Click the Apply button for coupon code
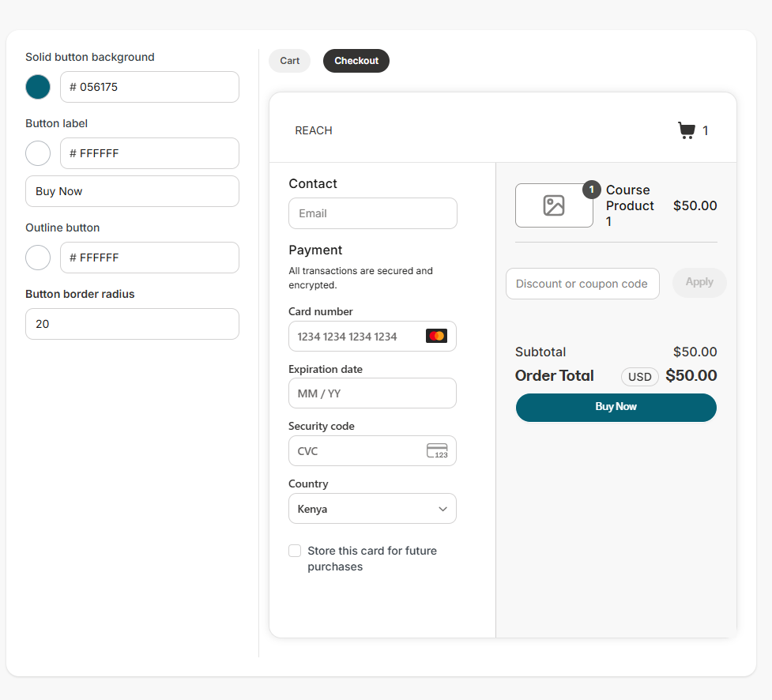 coord(699,282)
